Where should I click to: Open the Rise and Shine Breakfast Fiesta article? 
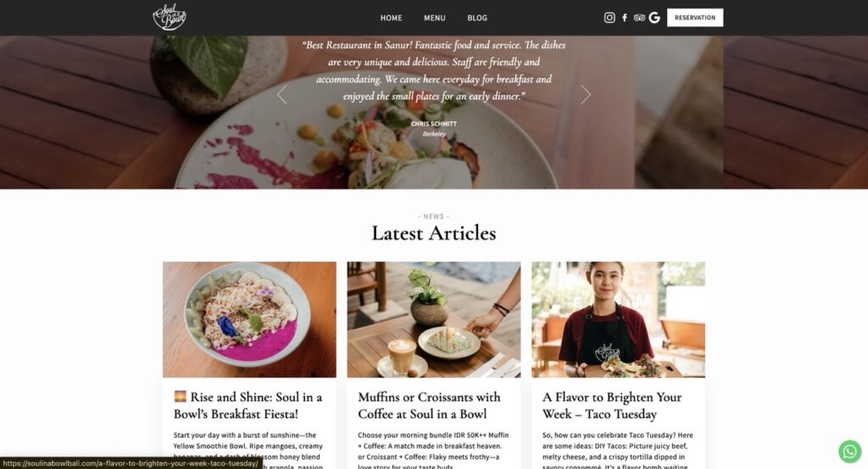pyautogui.click(x=248, y=405)
